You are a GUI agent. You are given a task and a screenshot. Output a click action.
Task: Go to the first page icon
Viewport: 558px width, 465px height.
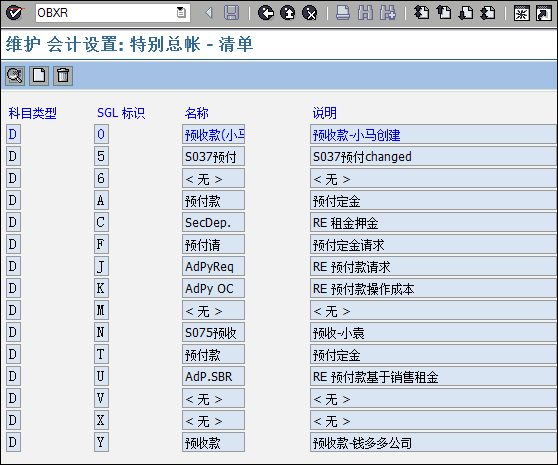tap(421, 13)
